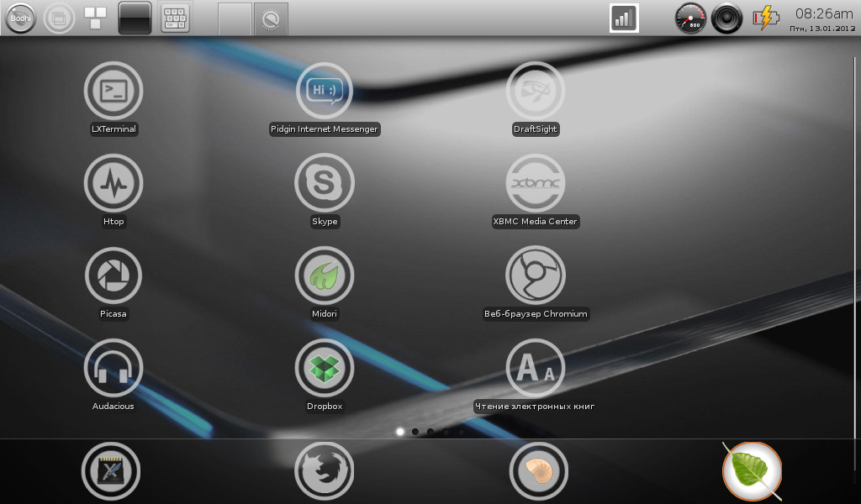The image size is (861, 504).
Task: Open the network signal bars indicator
Action: pos(624,18)
